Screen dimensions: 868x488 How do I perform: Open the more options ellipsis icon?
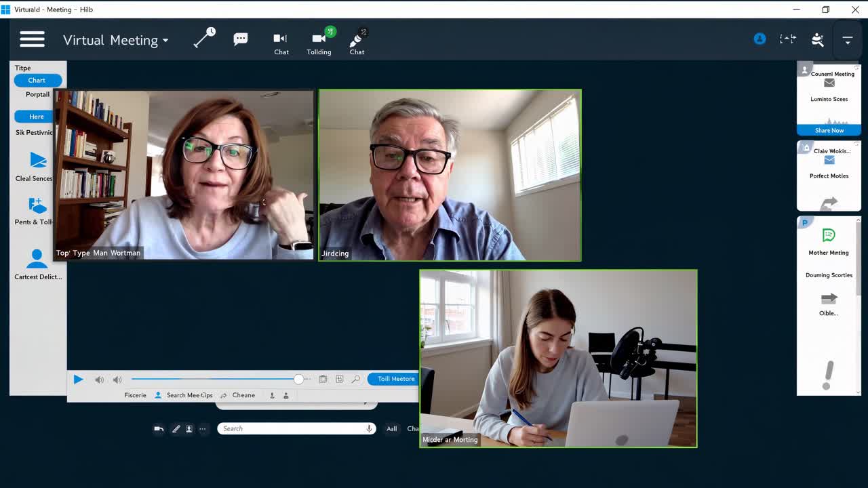[202, 428]
